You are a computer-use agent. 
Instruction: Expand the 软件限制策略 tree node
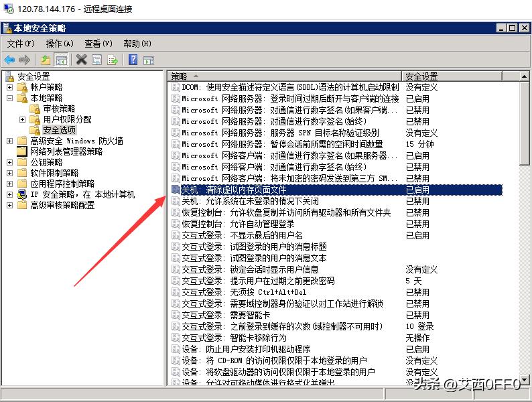[x=9, y=173]
